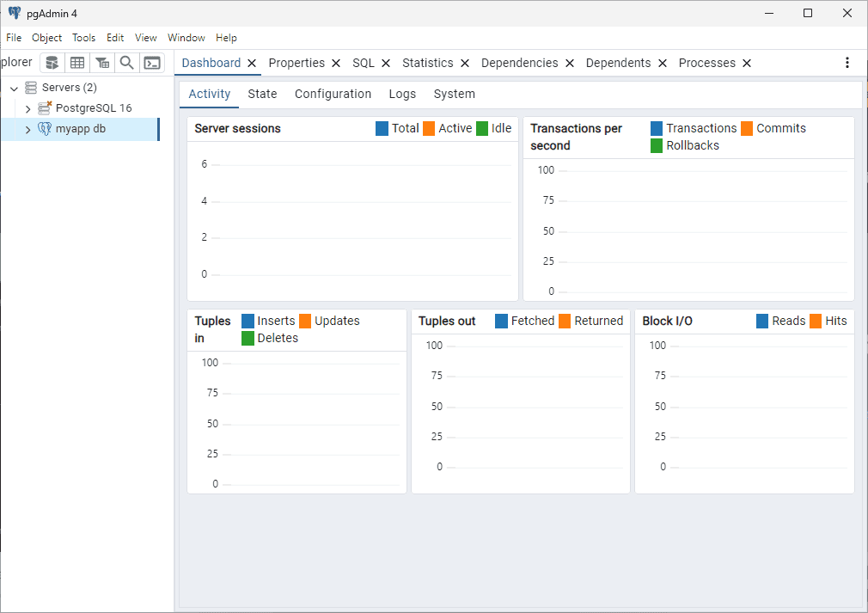Click the Tuples out chart title

447,322
